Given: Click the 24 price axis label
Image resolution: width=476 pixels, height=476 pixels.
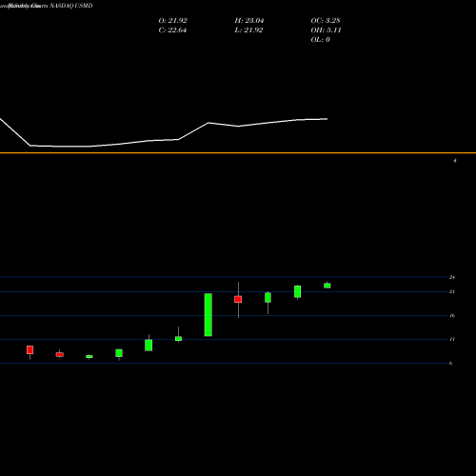Looking at the screenshot, I should click(452, 277).
